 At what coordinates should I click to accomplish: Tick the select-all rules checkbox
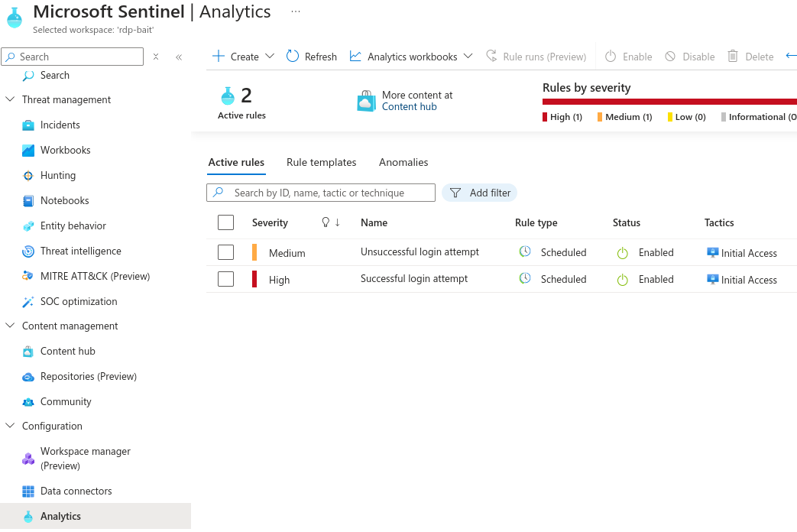[x=225, y=222]
